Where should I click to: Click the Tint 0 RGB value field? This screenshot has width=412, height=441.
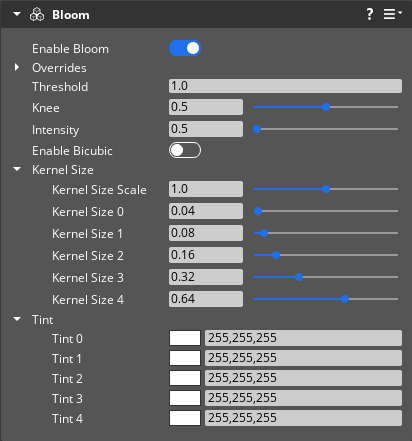coord(303,338)
